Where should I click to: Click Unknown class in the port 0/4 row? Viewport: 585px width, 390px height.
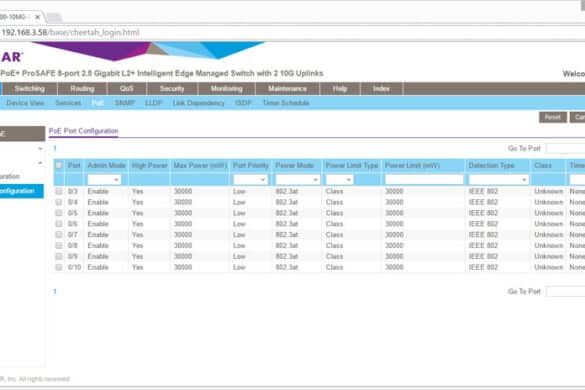coord(548,202)
